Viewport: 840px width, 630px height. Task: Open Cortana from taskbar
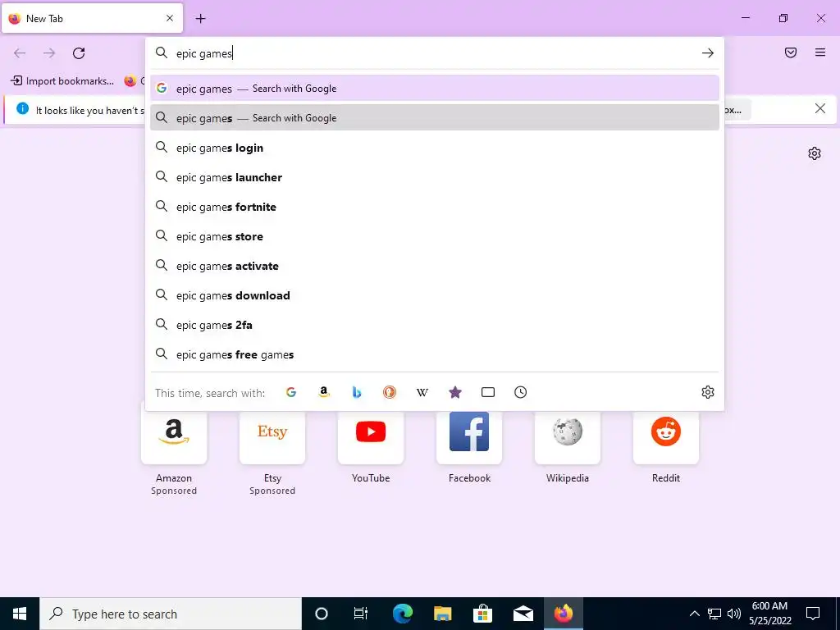tap(322, 614)
